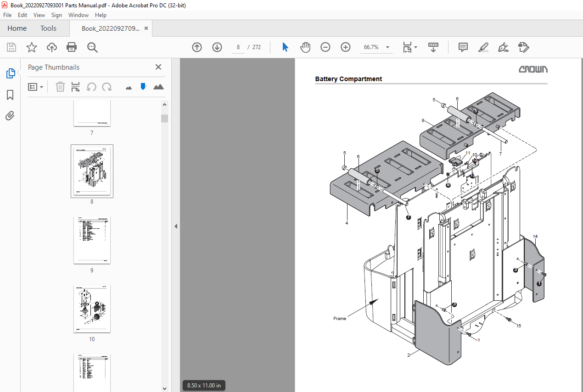
Task: Click the page number input field
Action: 238,47
